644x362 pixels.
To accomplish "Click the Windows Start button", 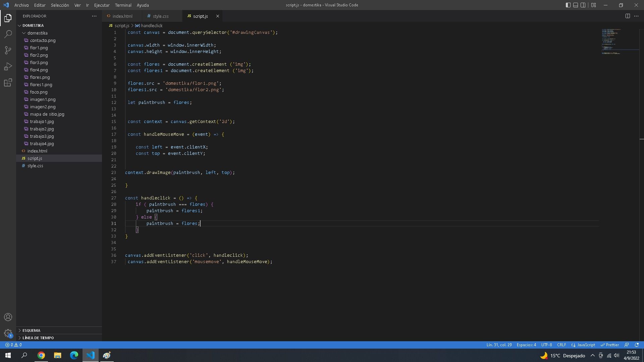I will (x=8, y=355).
